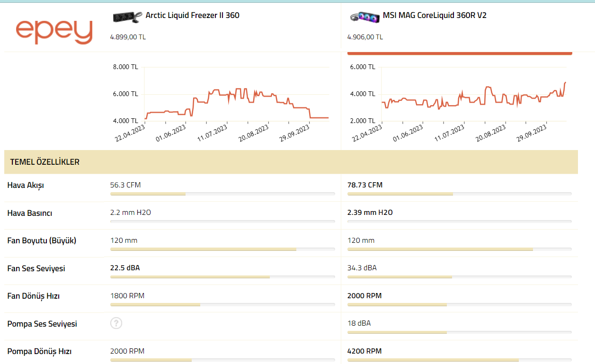Click the Pompa Dönüş Hızı row label
The height and width of the screenshot is (364, 595).
coord(40,352)
